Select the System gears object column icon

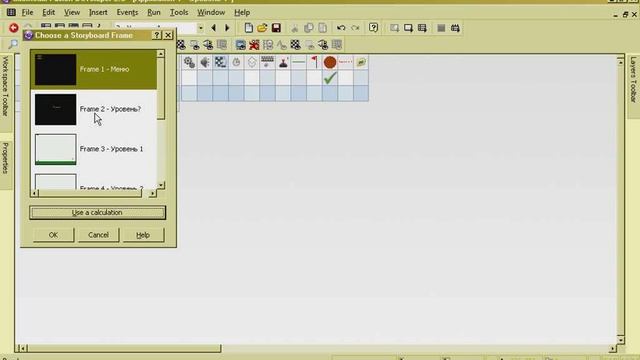click(189, 62)
